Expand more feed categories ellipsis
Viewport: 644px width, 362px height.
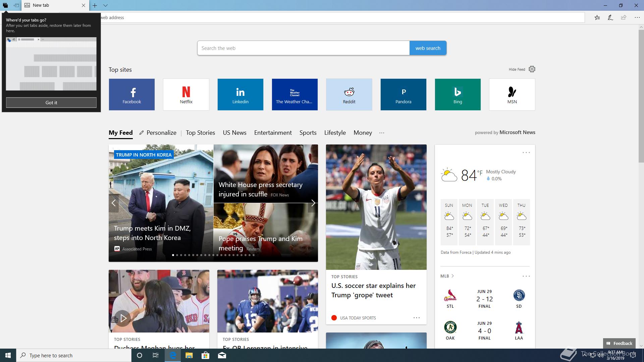(x=382, y=133)
